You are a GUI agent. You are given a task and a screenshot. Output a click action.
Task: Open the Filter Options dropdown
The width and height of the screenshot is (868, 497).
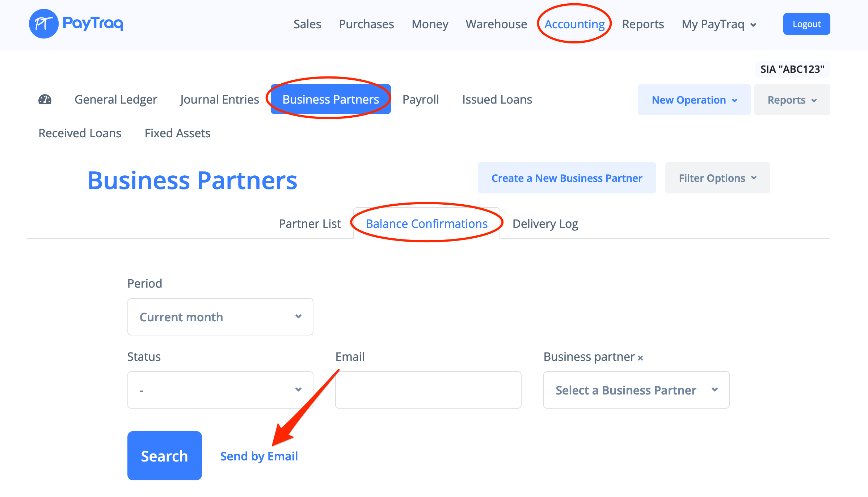pyautogui.click(x=717, y=178)
